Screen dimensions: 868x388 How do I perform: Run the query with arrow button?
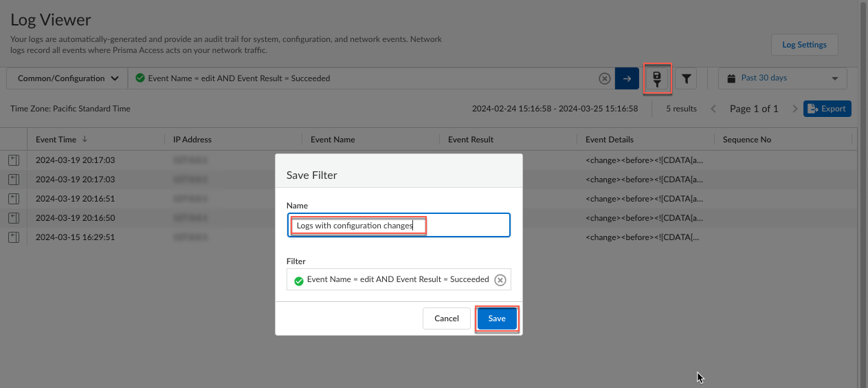[627, 78]
